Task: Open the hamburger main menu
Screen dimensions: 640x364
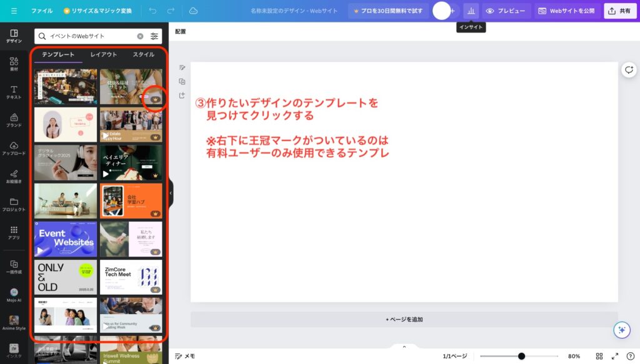Action: click(x=14, y=11)
